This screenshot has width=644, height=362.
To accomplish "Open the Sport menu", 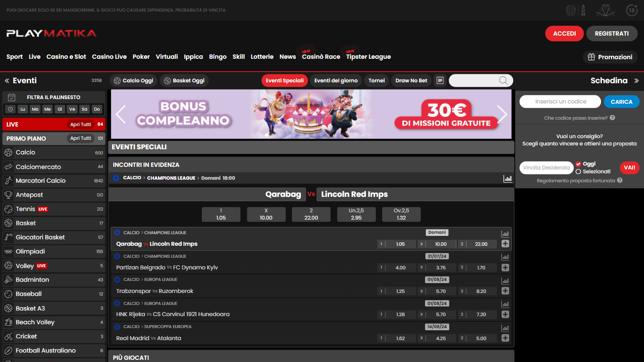I will pyautogui.click(x=15, y=57).
